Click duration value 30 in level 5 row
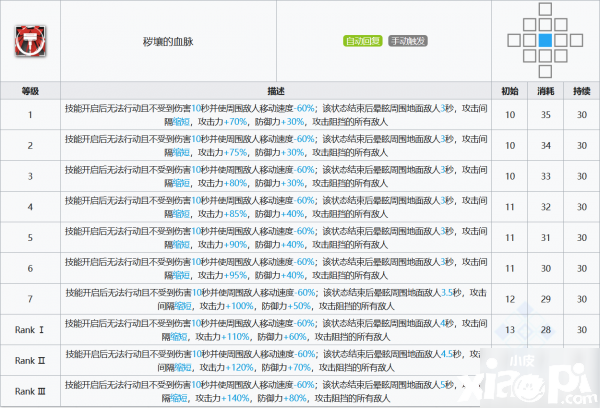The height and width of the screenshot is (408, 600). tap(582, 237)
